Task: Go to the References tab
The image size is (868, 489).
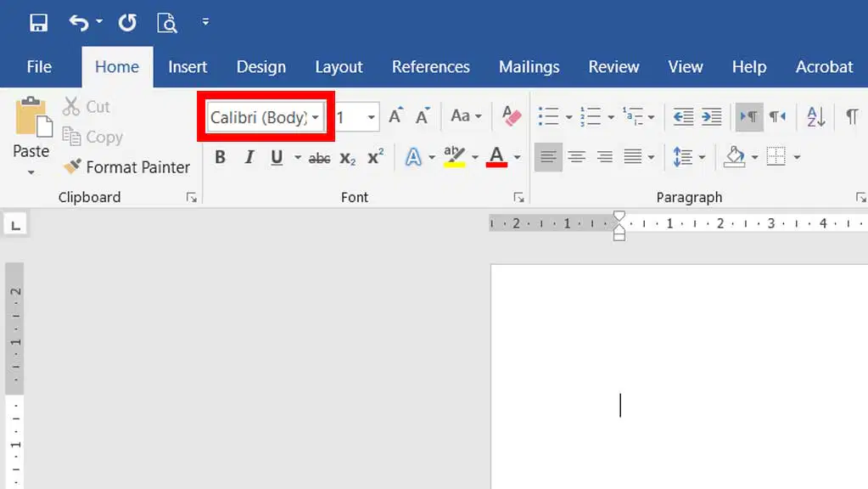Action: pyautogui.click(x=431, y=67)
